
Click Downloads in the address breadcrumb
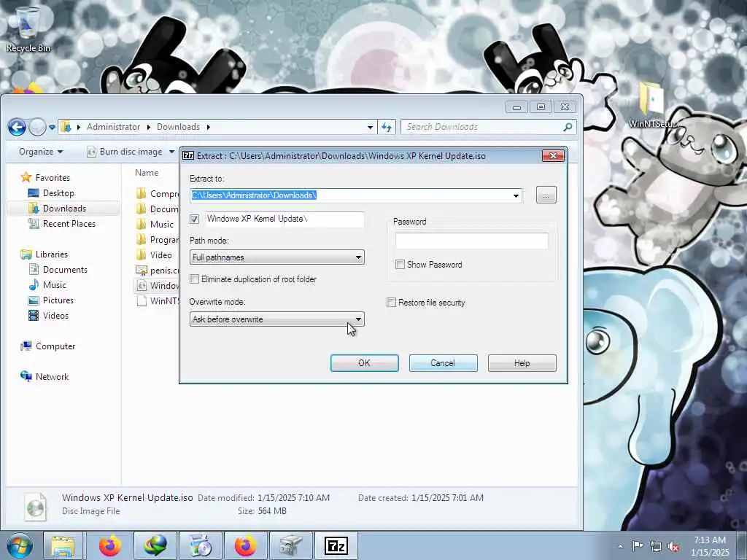[x=178, y=127]
